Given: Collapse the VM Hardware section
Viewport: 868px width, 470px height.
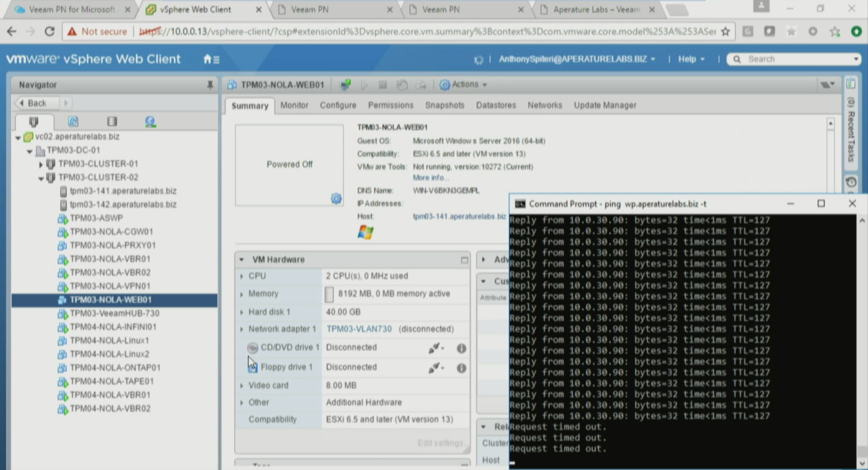Looking at the screenshot, I should pyautogui.click(x=242, y=259).
